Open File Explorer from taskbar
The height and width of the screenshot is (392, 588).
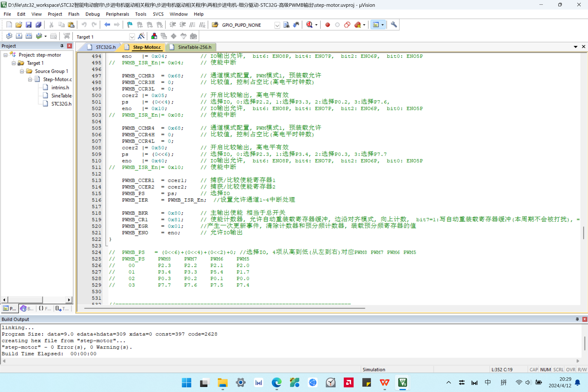222,382
